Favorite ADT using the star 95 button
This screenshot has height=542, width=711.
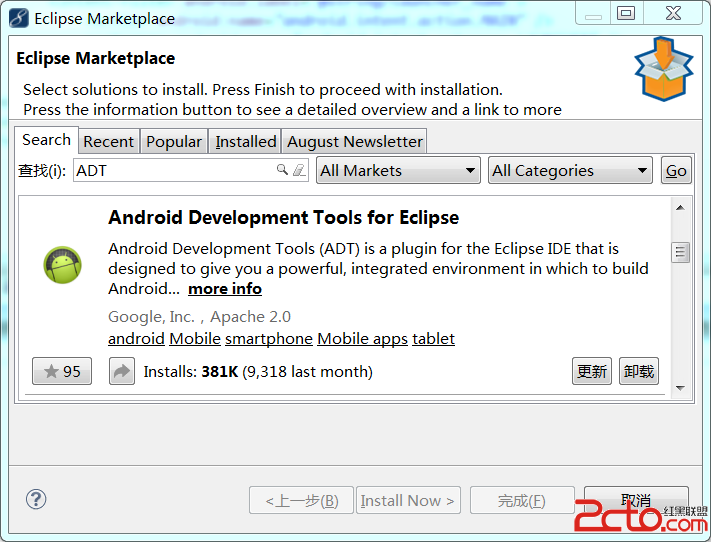click(x=62, y=371)
